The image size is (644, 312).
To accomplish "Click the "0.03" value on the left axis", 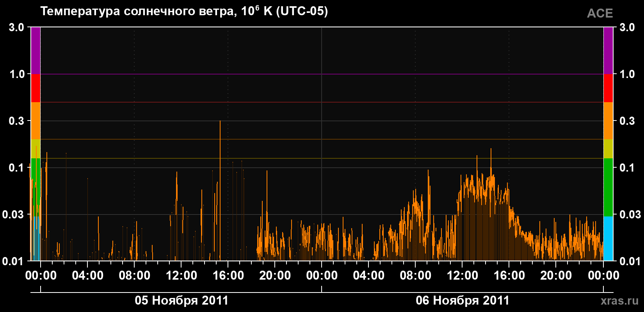I will tap(13, 214).
